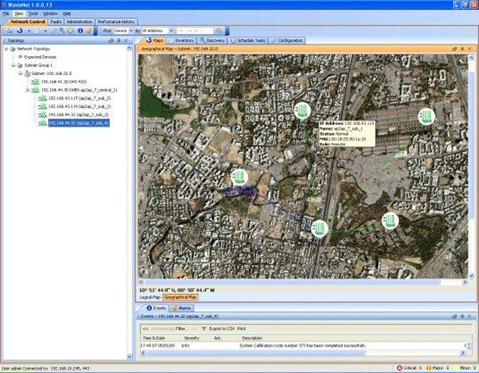Click the System Calibration event row

coord(303,346)
